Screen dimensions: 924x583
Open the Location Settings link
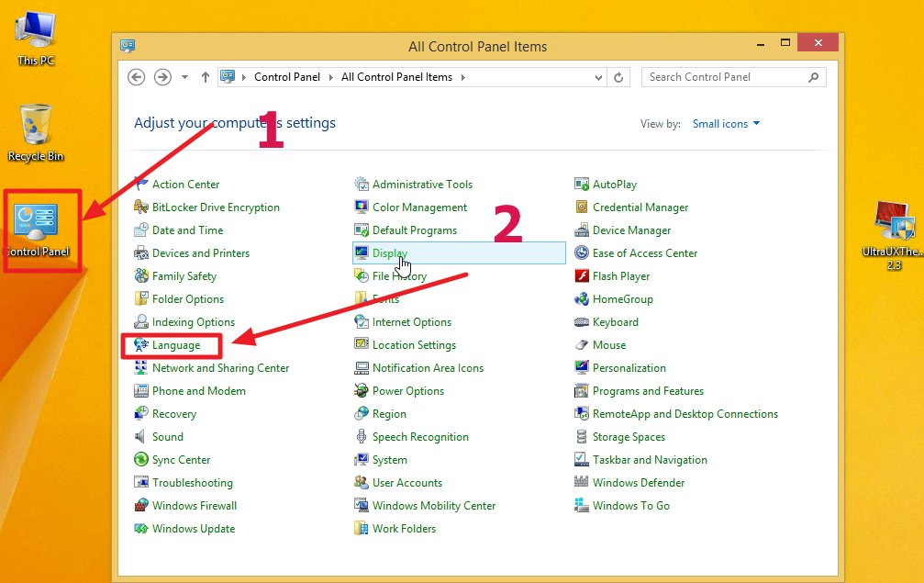[x=414, y=345]
